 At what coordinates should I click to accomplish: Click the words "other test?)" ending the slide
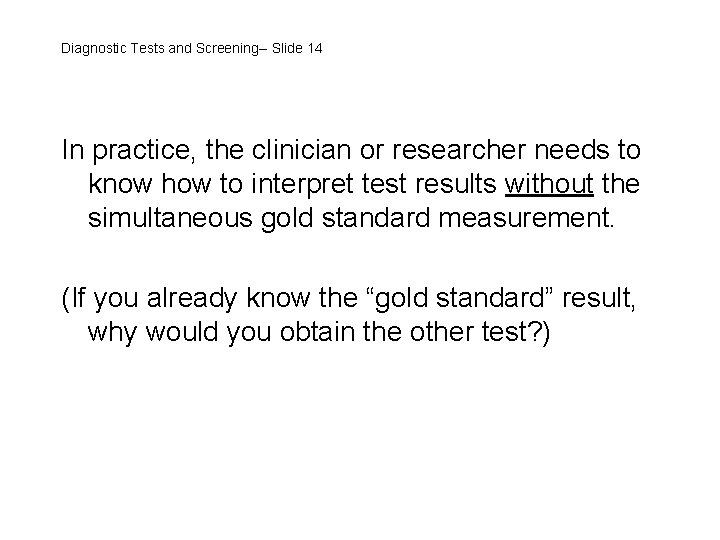[x=480, y=332]
